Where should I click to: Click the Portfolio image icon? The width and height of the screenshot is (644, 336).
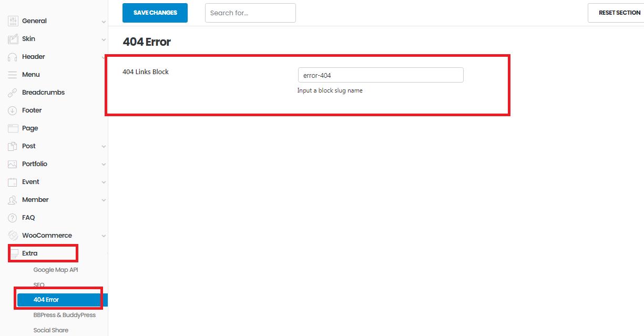tap(13, 164)
